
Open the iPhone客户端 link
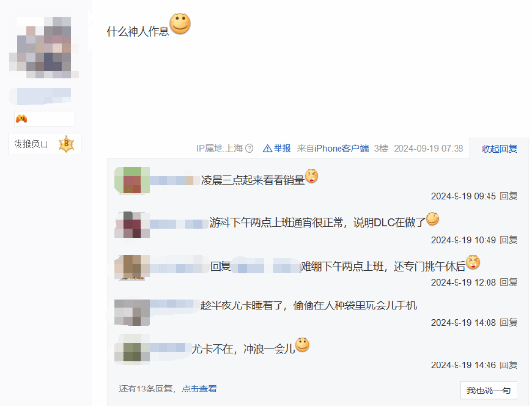click(341, 148)
